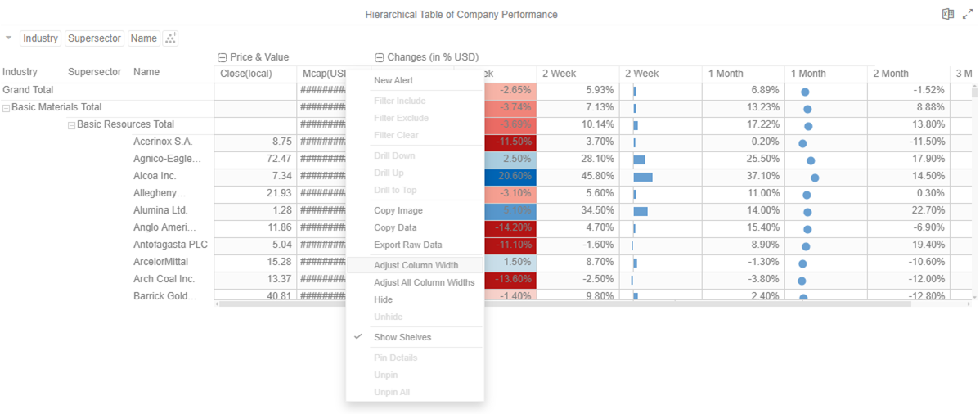The width and height of the screenshot is (980, 414).
Task: Select Hide from context menu
Action: point(383,299)
